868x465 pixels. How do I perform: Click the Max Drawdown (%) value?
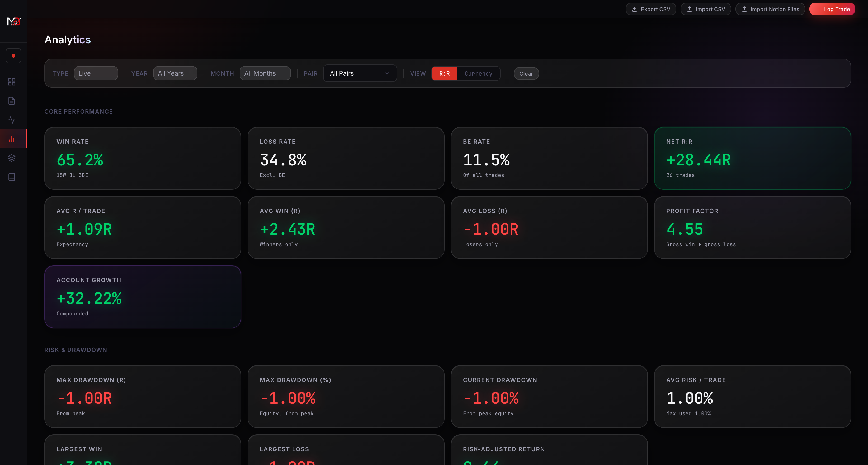coord(288,398)
